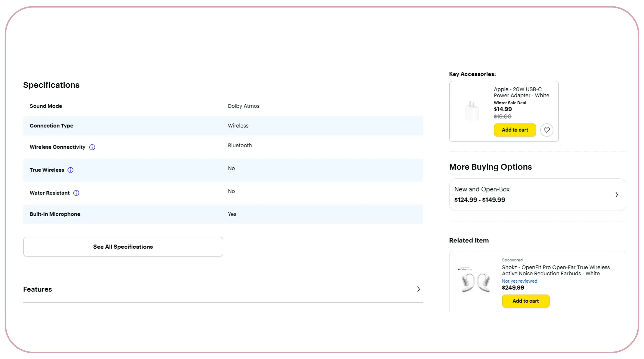Click the Not yet reviewed link
This screenshot has height=359, width=644.
(x=519, y=281)
